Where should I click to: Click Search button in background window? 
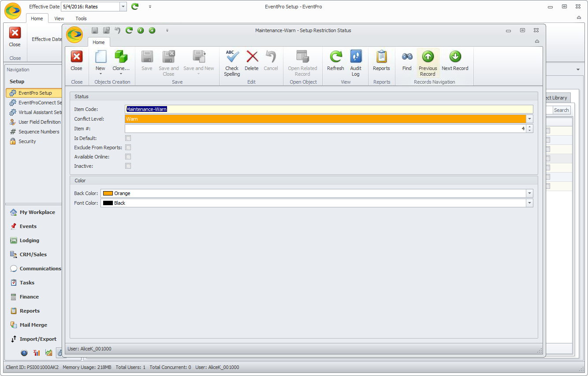pyautogui.click(x=561, y=110)
